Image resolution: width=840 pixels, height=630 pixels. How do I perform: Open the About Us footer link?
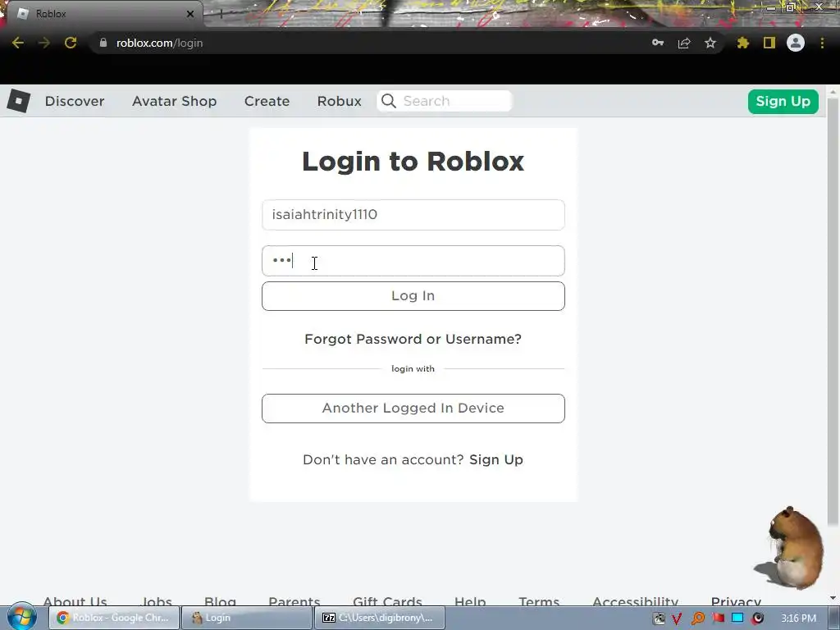point(75,601)
